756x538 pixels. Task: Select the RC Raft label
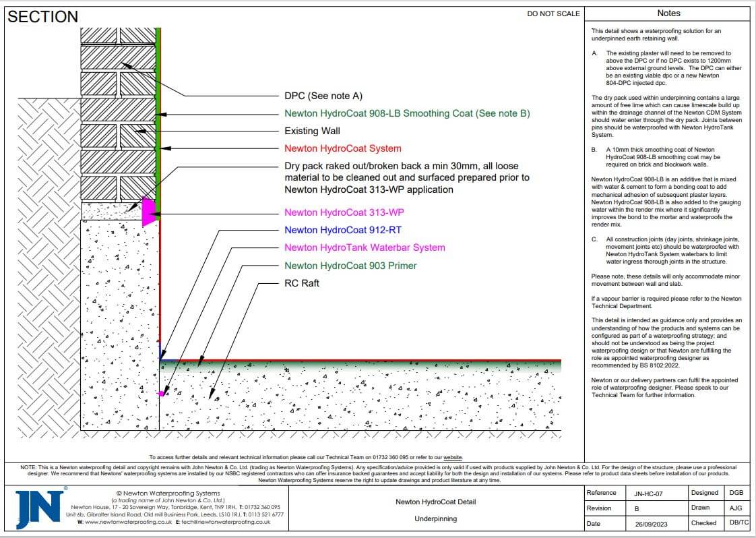click(302, 283)
